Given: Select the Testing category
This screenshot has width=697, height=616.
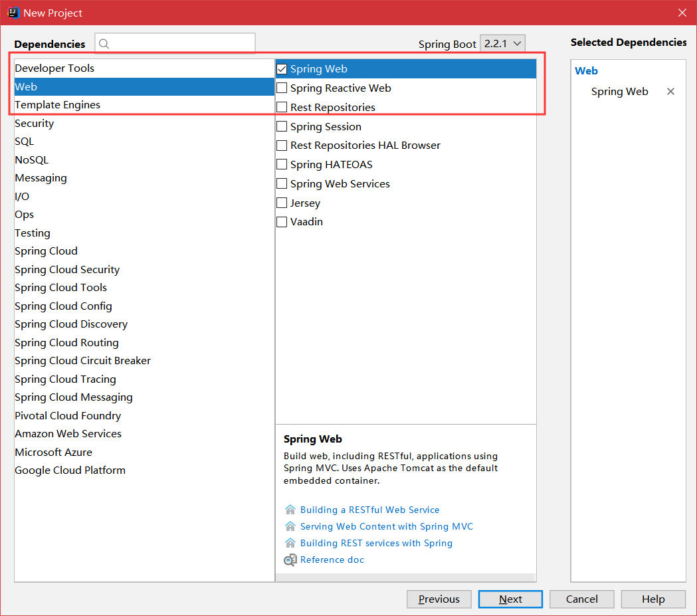Looking at the screenshot, I should (x=144, y=233).
